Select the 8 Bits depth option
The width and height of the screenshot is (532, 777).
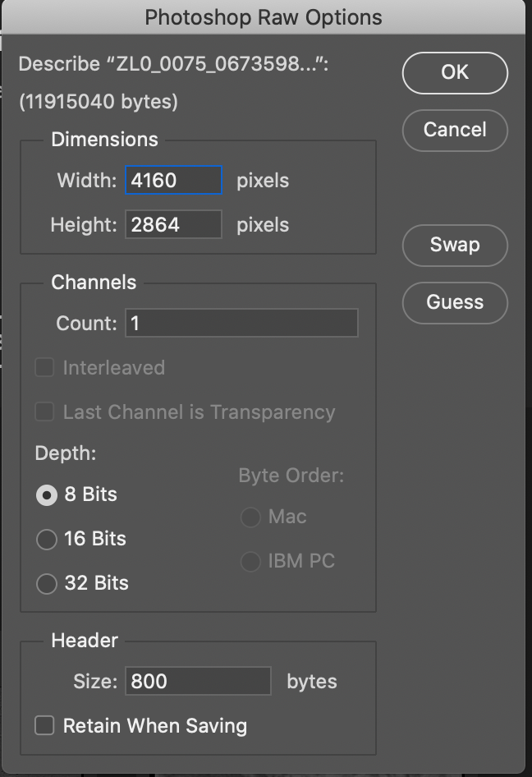[47, 495]
